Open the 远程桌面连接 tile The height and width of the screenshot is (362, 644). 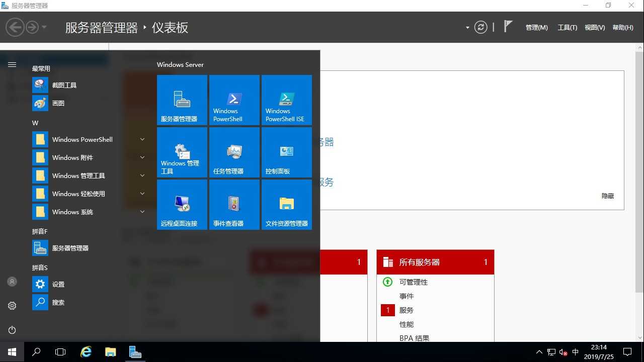[x=182, y=205]
